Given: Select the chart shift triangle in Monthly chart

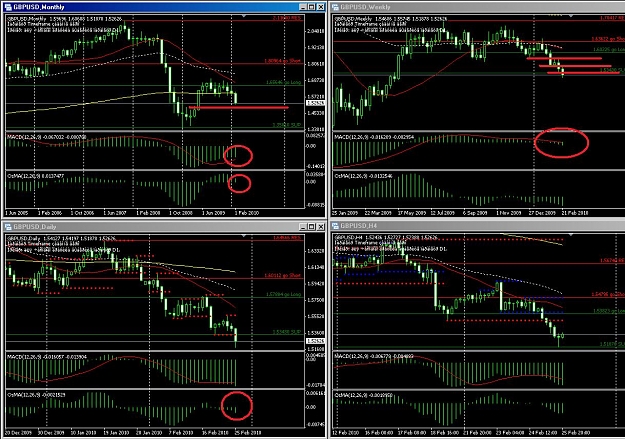Looking at the screenshot, I should coord(244,16).
